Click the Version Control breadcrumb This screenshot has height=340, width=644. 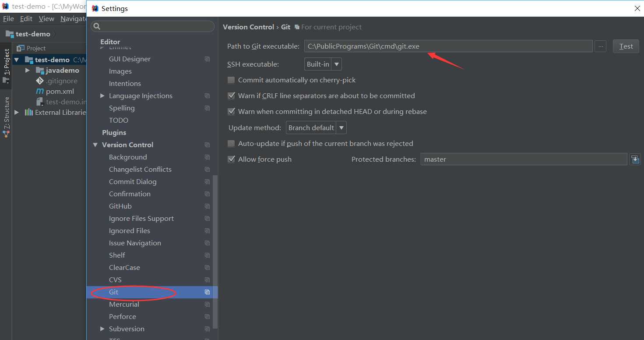tap(248, 27)
